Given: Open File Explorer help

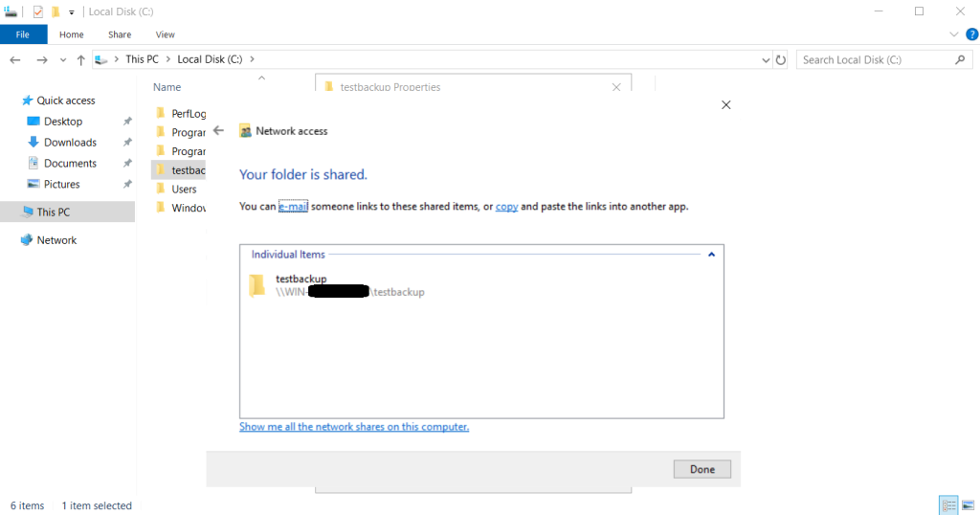Looking at the screenshot, I should (972, 34).
